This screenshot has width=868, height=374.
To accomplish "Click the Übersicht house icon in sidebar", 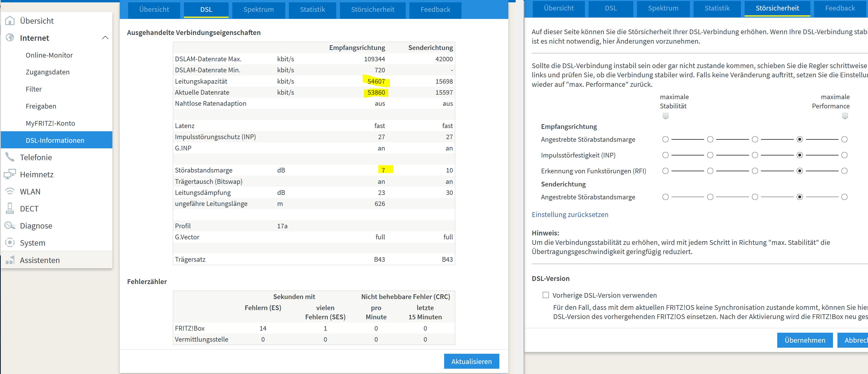I will [x=10, y=21].
